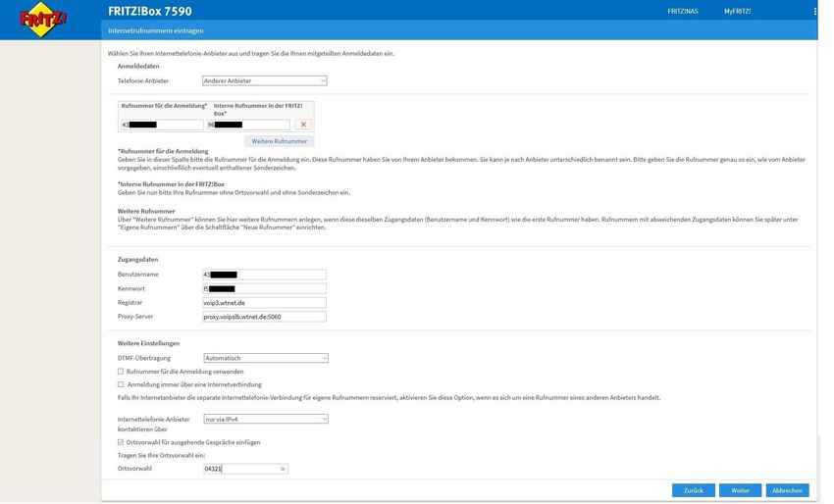Click into the Kennwort field

tap(264, 288)
